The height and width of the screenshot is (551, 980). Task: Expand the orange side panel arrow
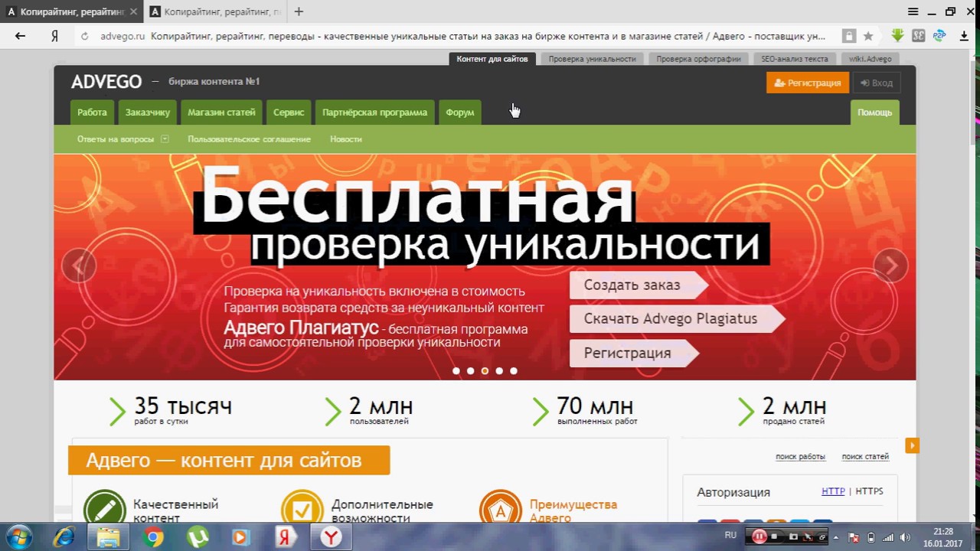point(912,445)
